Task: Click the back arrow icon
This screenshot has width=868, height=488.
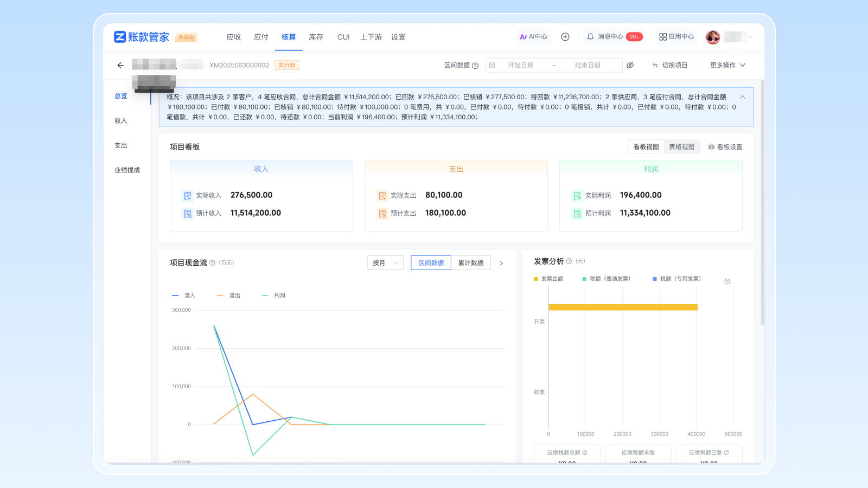Action: (120, 65)
